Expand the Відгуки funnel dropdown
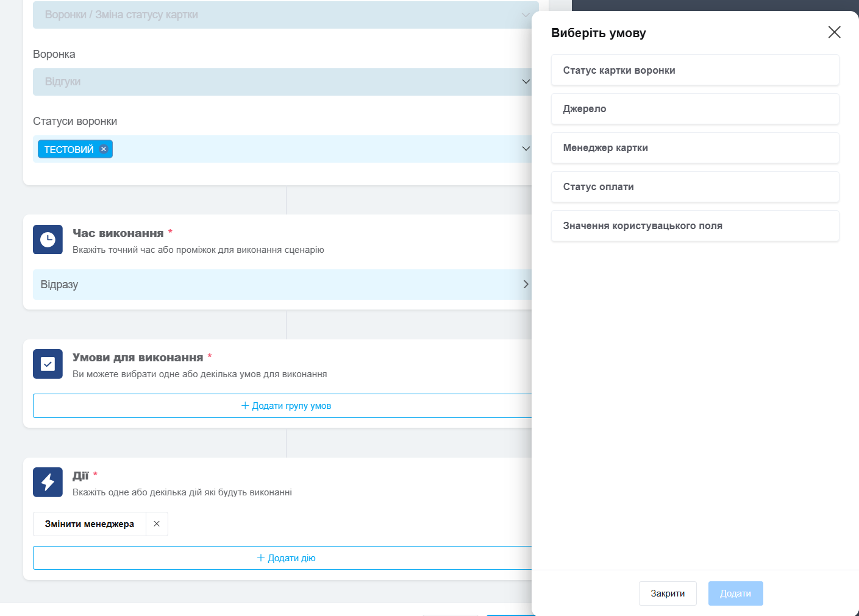The image size is (859, 616). pos(526,82)
